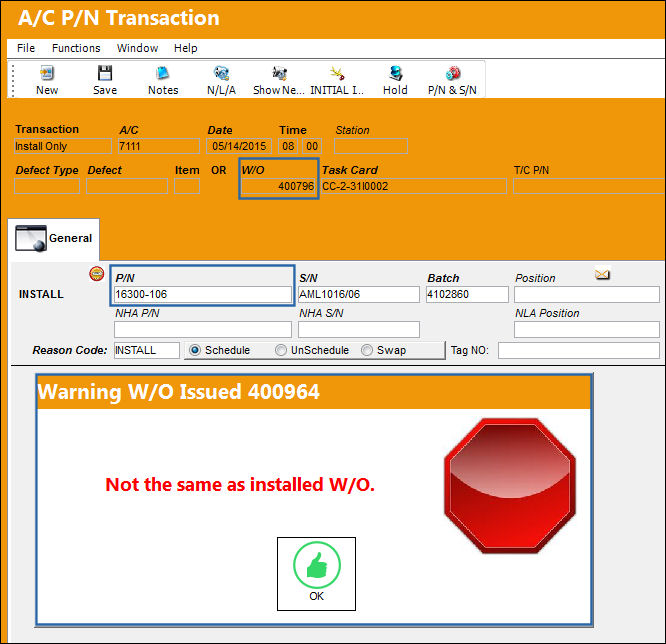The width and height of the screenshot is (666, 644).
Task: Click the A/C P/N Transaction window title
Action: [x=119, y=18]
